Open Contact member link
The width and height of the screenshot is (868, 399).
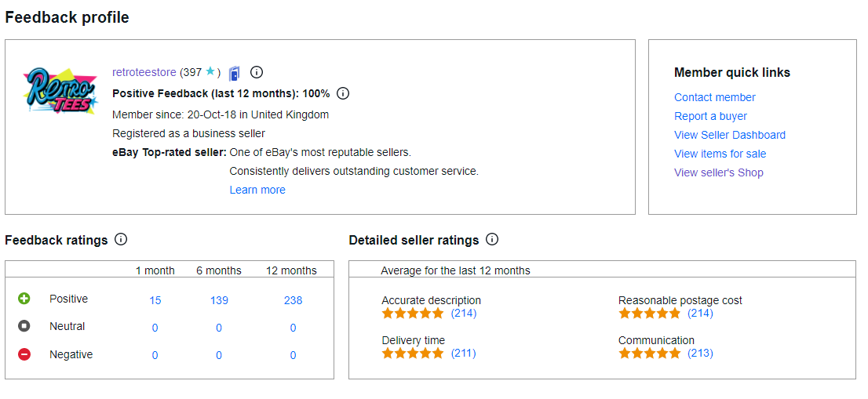tap(715, 97)
